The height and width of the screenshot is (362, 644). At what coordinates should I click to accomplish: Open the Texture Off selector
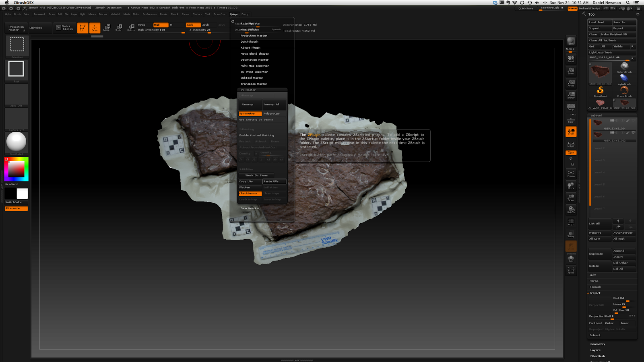point(17,119)
